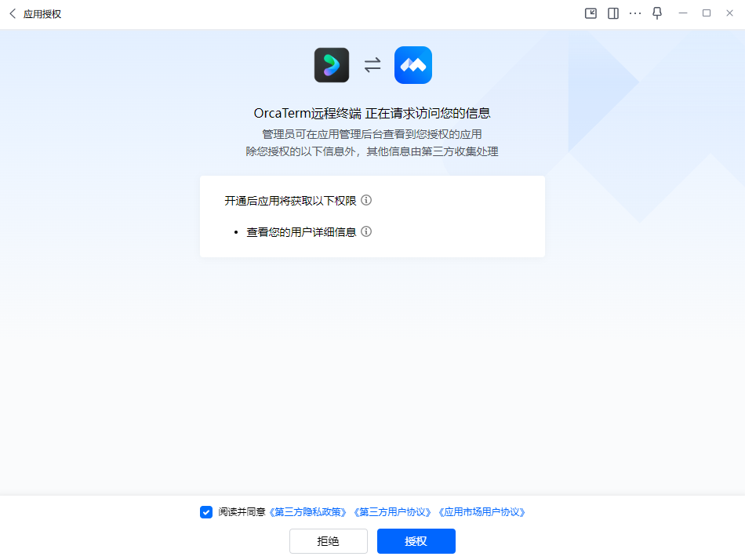Maximize the authorization window

707,13
